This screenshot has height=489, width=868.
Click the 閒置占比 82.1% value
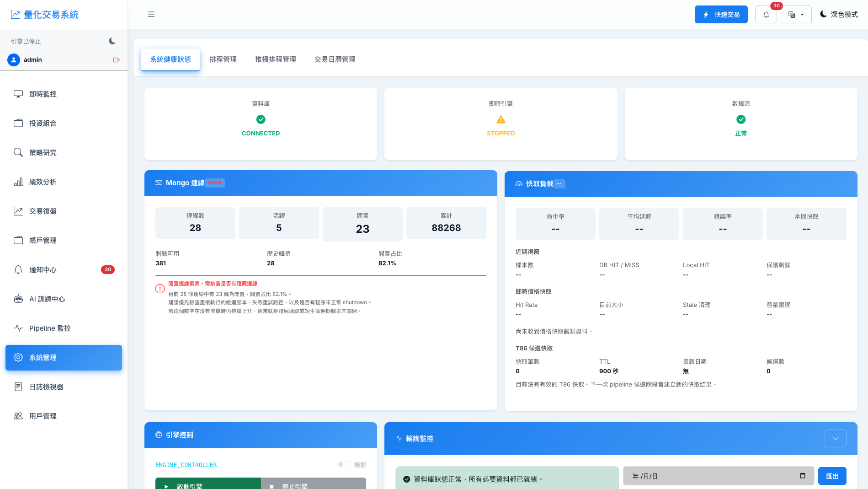click(387, 263)
